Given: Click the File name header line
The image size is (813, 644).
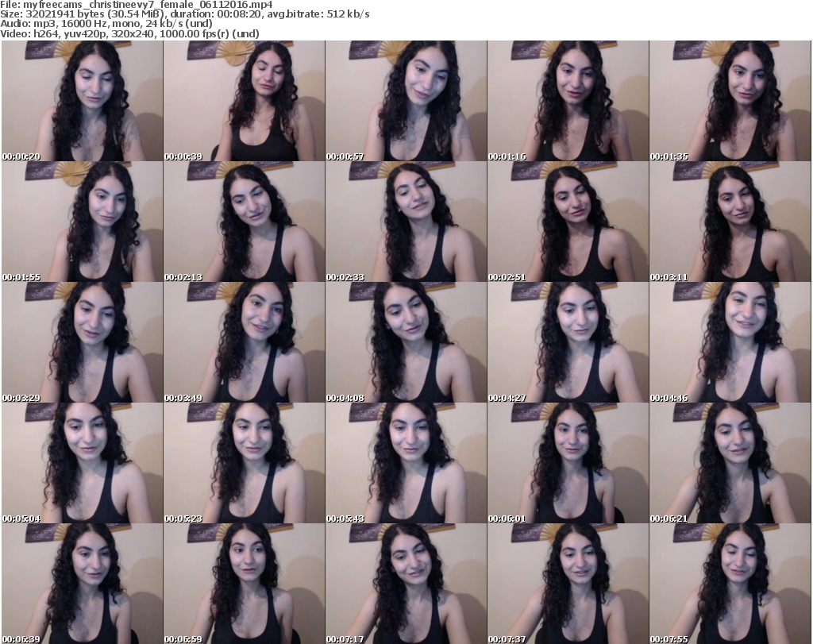Looking at the screenshot, I should (137, 5).
